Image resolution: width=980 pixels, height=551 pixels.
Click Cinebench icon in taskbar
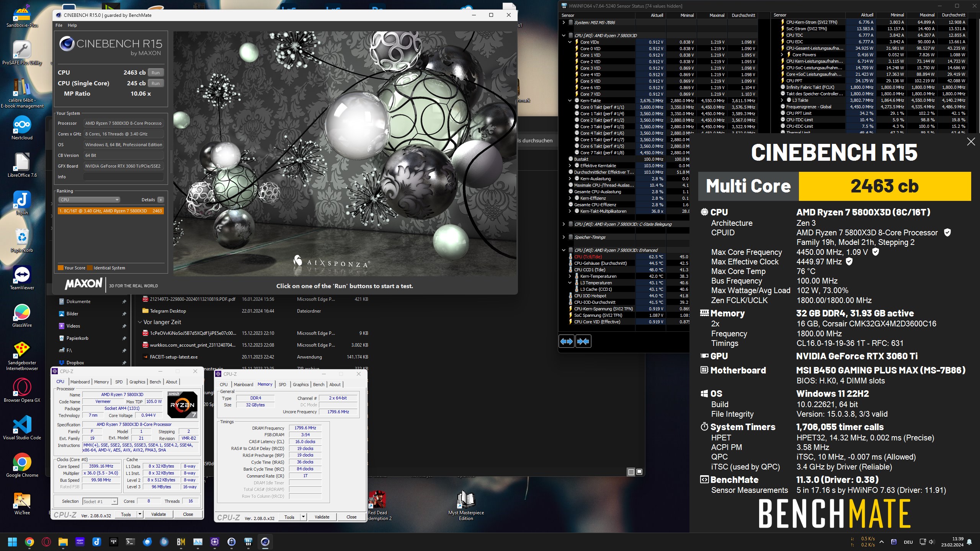pyautogui.click(x=265, y=542)
